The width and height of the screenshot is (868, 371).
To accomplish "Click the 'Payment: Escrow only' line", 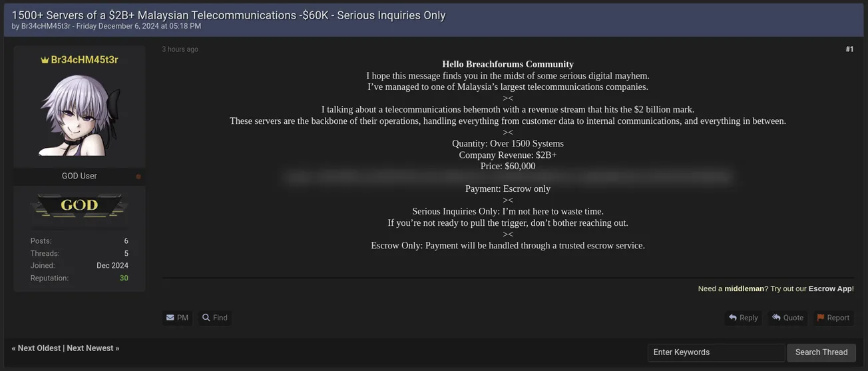I will click(508, 188).
